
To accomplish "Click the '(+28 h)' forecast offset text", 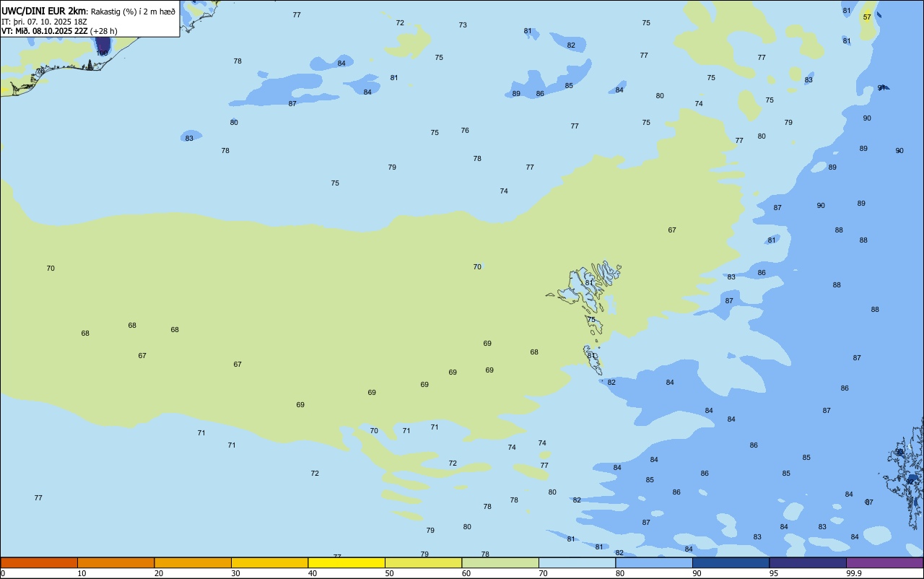I will [104, 31].
